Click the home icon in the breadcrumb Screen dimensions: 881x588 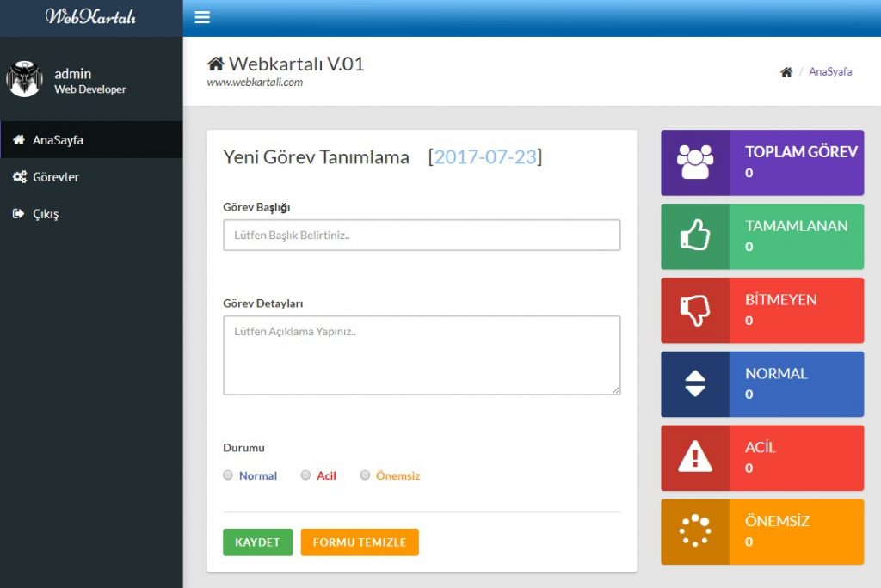click(x=786, y=72)
